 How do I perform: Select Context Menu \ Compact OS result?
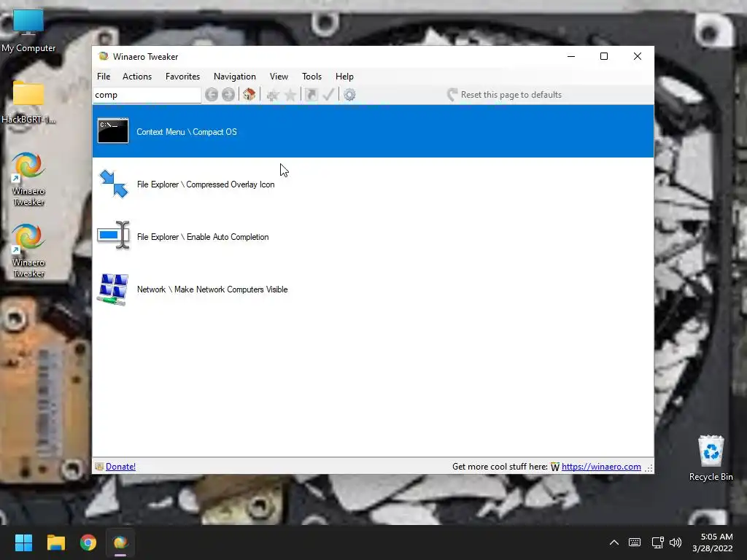373,131
